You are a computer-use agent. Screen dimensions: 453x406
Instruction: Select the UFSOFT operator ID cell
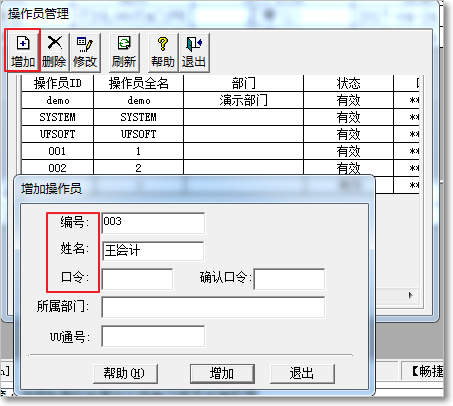58,134
